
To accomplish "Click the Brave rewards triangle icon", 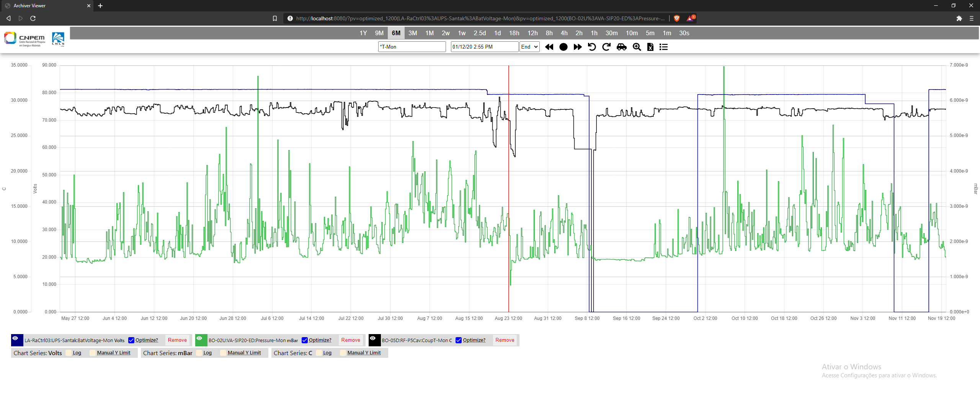I will (690, 18).
